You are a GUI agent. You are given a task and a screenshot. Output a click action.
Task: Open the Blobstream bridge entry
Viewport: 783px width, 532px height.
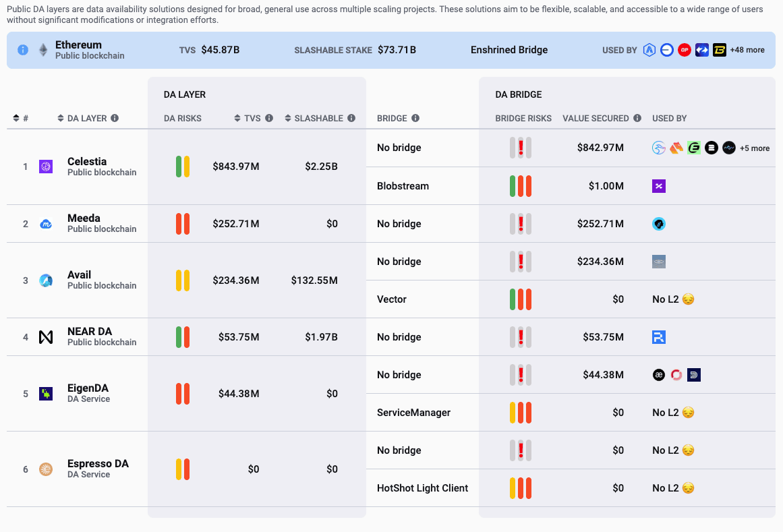(403, 186)
